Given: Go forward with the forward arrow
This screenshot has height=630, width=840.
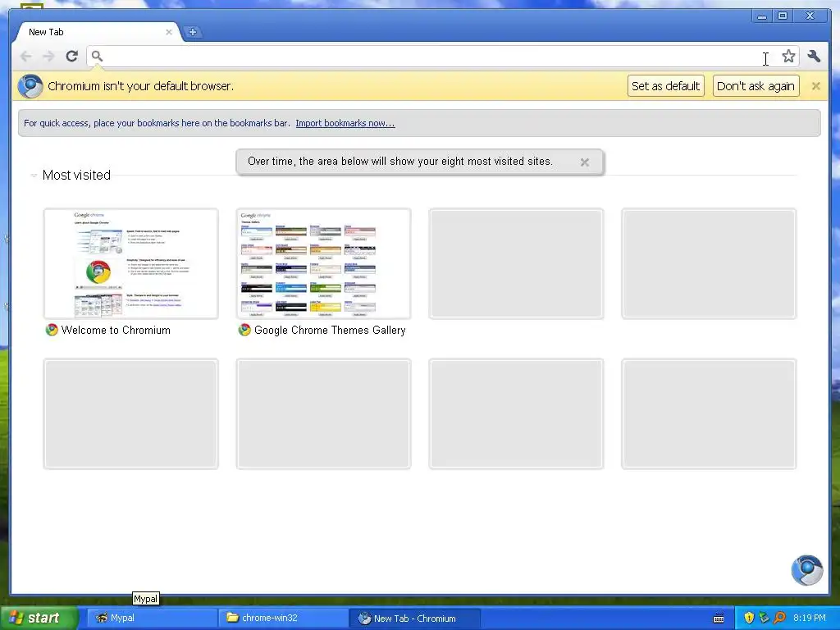Looking at the screenshot, I should coord(48,57).
